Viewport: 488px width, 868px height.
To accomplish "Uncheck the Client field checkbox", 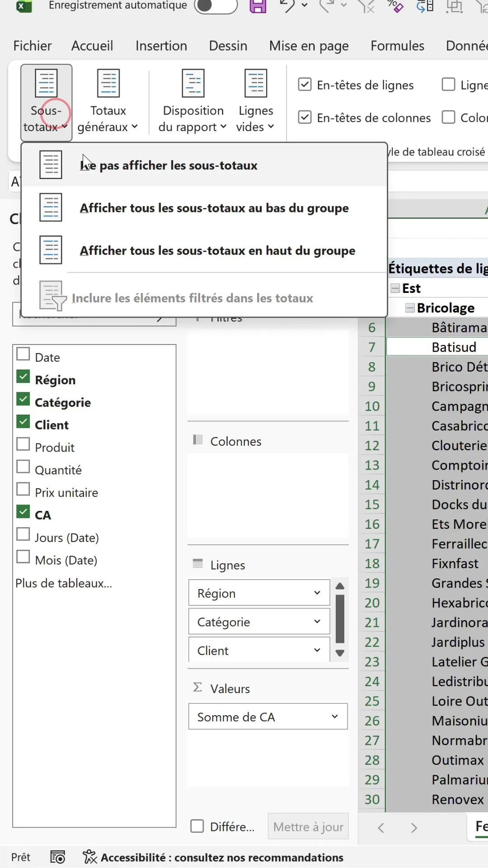I will point(23,421).
